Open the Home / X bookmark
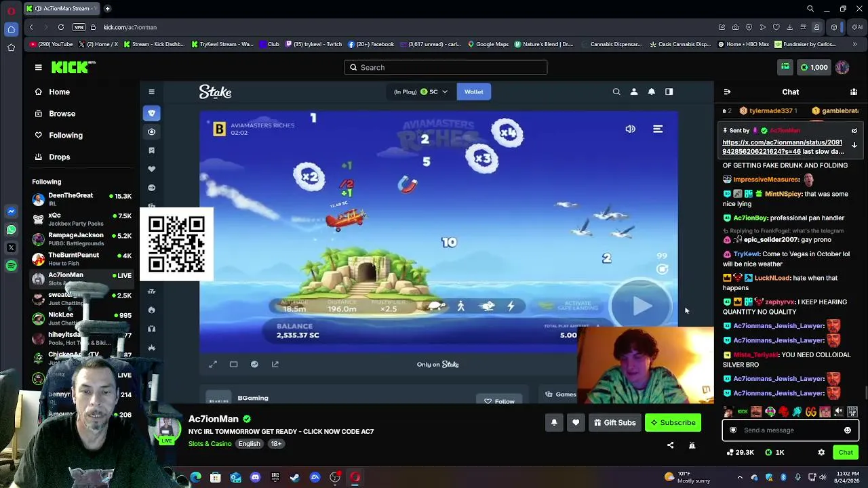 (x=98, y=44)
